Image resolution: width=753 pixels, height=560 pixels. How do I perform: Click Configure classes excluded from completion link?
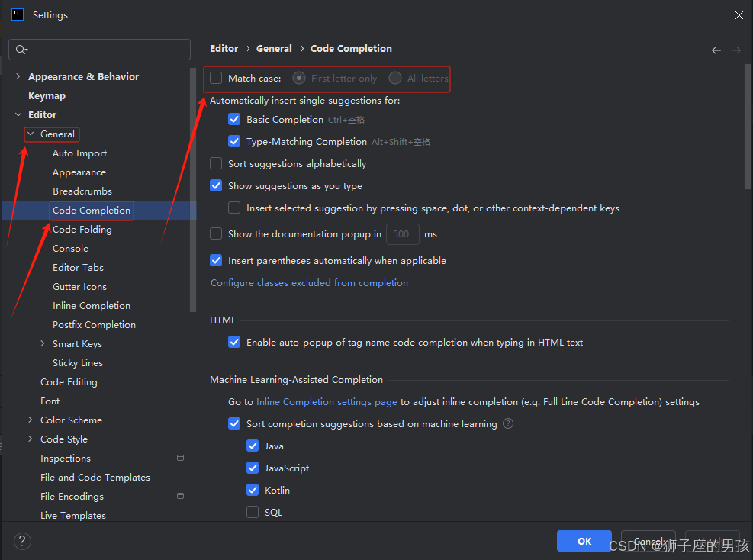(309, 283)
